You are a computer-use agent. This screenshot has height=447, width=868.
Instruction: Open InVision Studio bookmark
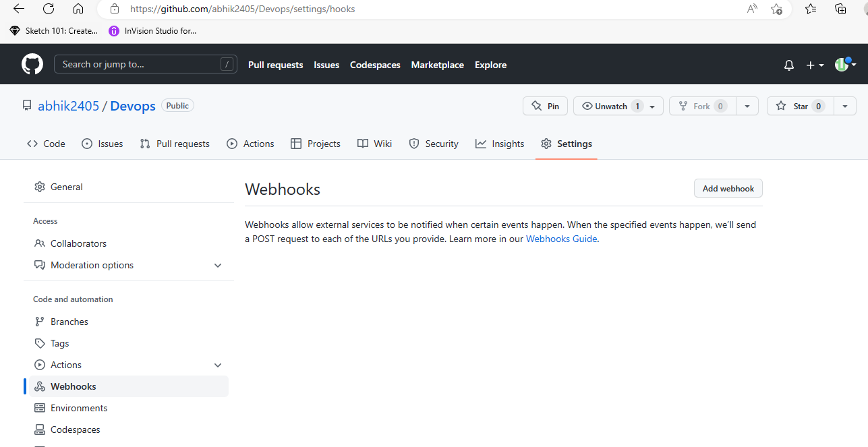click(152, 30)
